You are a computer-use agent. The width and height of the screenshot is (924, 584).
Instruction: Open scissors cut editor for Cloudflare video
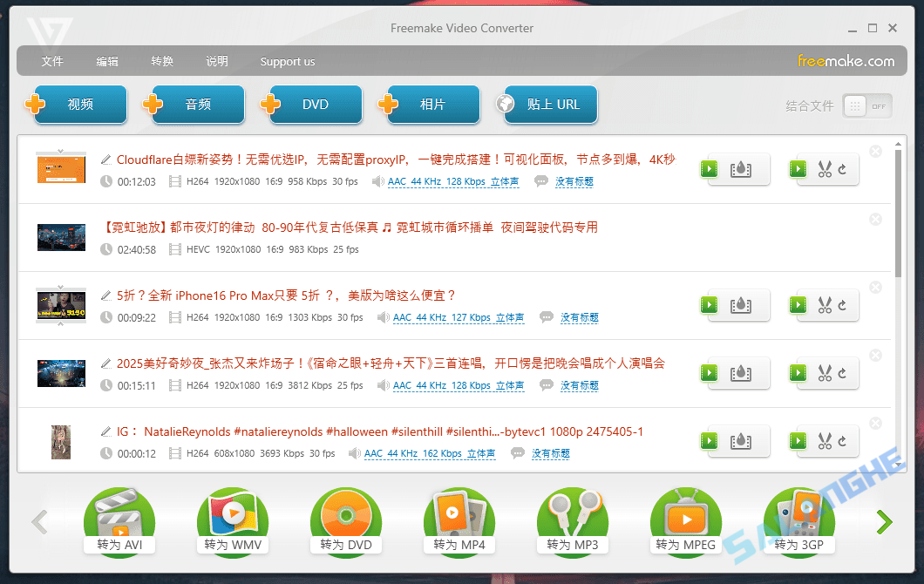826,169
